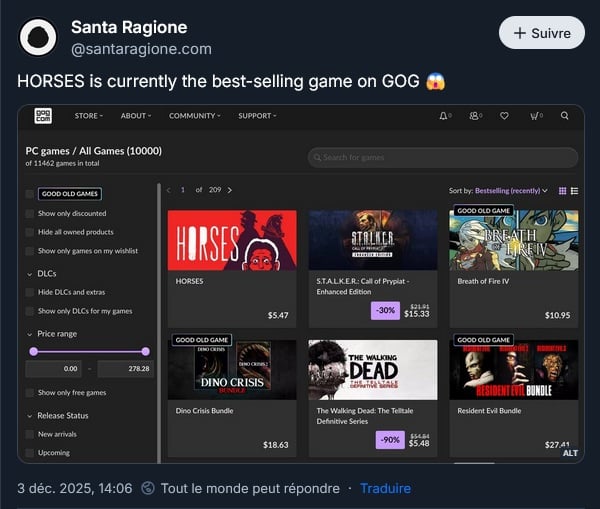Click the Traduire translate link
600x509 pixels.
point(385,488)
